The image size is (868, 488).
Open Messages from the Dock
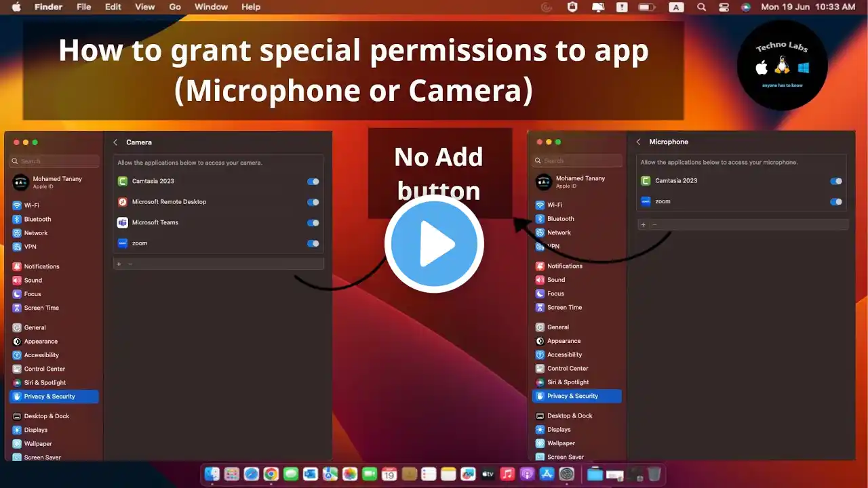coord(290,474)
